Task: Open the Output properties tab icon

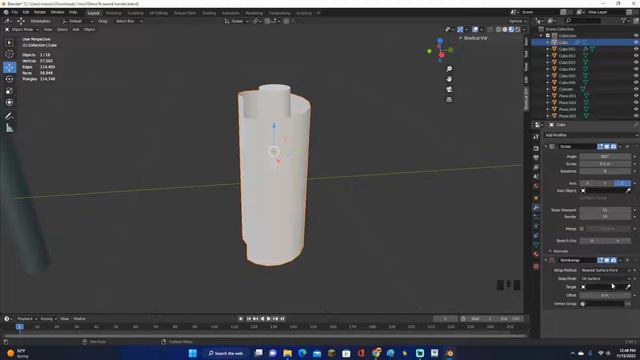Action: 536,158
